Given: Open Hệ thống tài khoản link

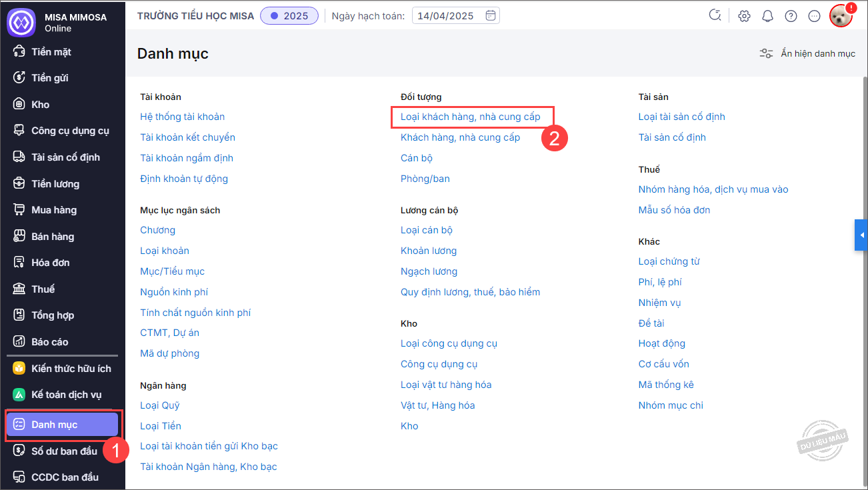Looking at the screenshot, I should click(x=182, y=117).
